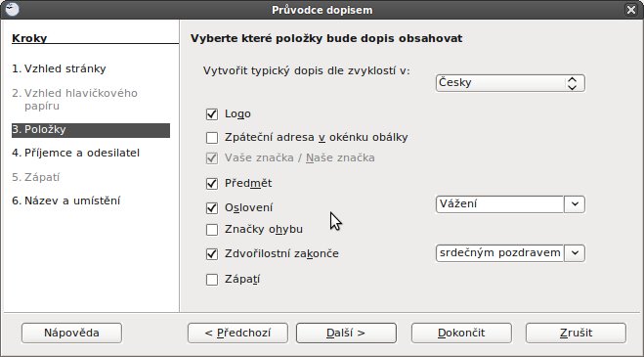Open the Česky language dropdown
644x357 pixels.
(510, 83)
